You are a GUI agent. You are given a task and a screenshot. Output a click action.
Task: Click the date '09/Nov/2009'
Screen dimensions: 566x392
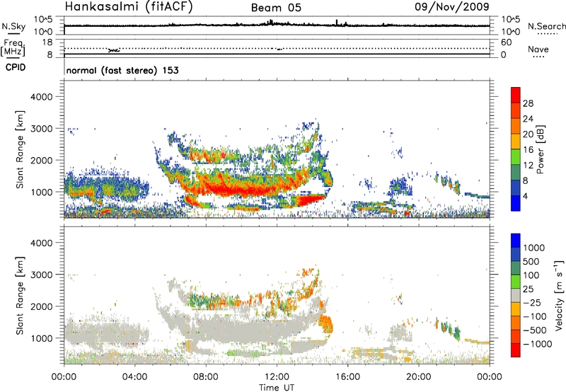452,6
